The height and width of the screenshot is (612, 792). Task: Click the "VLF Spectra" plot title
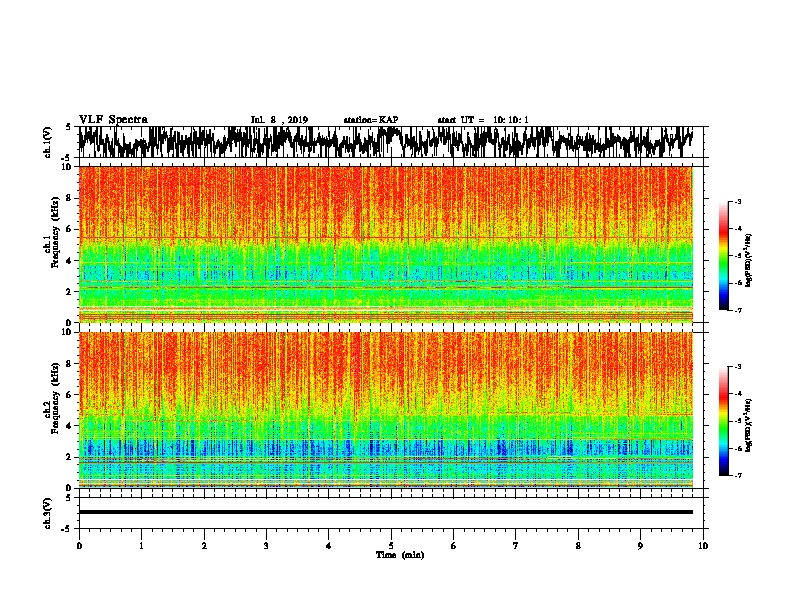113,120
